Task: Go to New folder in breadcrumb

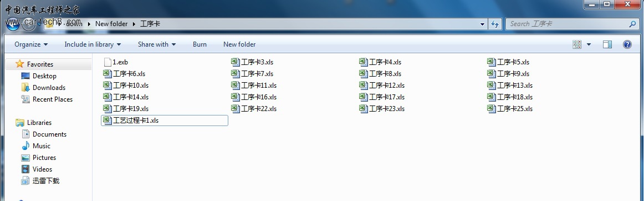Action: [111, 24]
